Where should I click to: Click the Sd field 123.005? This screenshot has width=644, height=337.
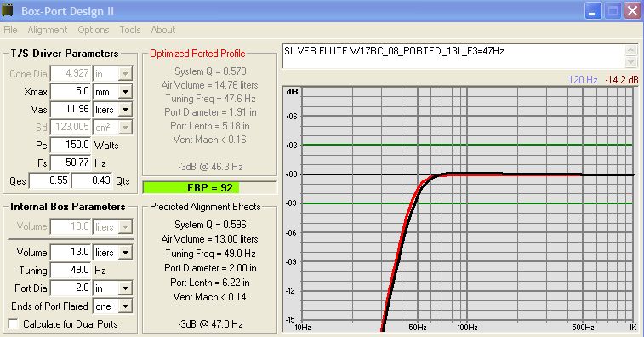[71, 127]
